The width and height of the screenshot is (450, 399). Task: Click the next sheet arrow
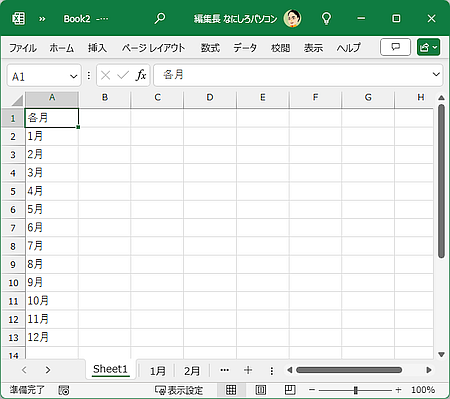click(x=48, y=370)
